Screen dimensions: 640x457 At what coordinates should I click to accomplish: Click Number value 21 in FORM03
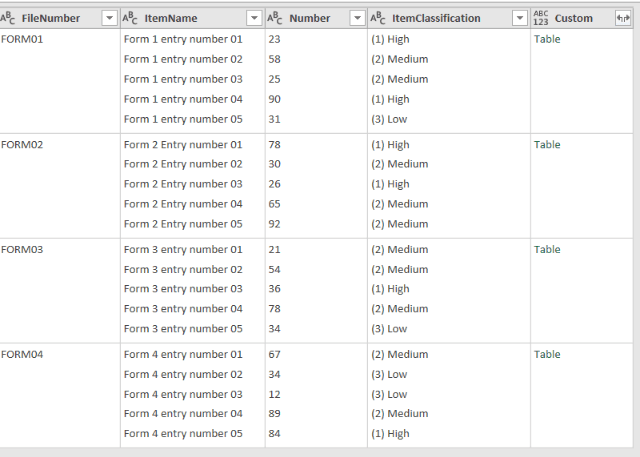click(x=274, y=249)
